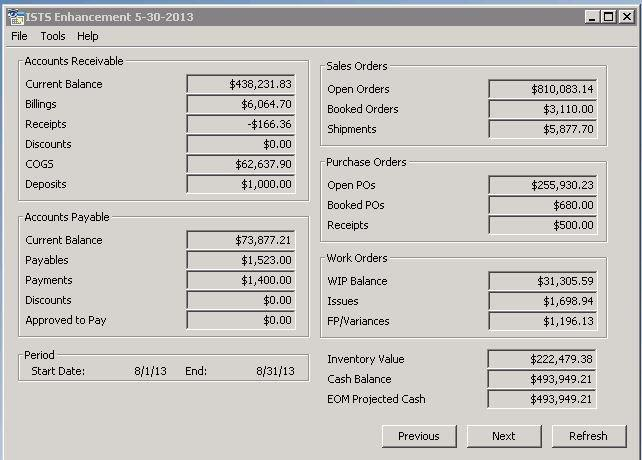Click the Accounts Payable Current Balance field $73,877.21
Image resolution: width=642 pixels, height=460 pixels.
(241, 240)
